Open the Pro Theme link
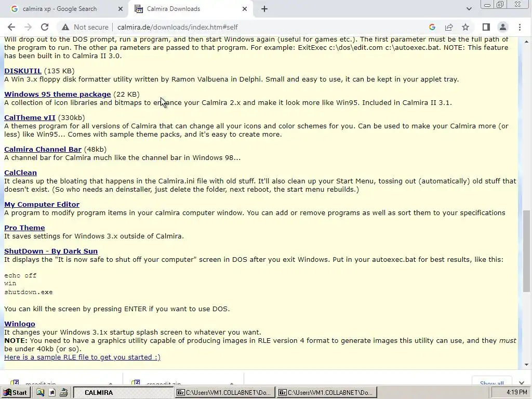 tap(24, 228)
